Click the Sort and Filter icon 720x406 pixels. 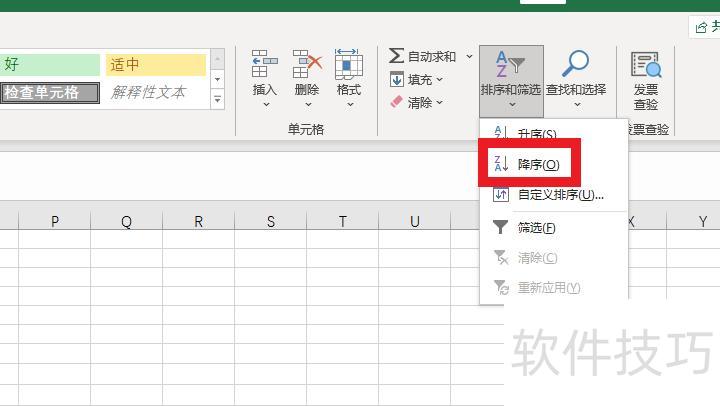(510, 64)
